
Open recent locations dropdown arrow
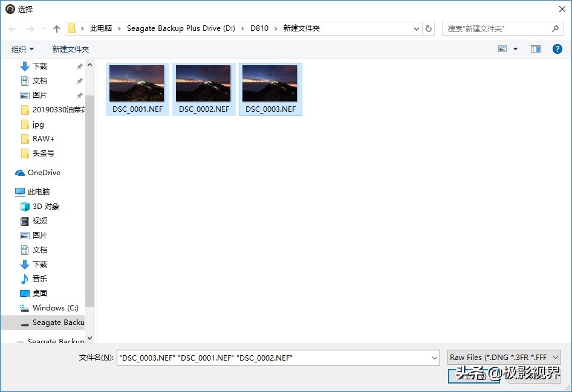tap(44, 29)
